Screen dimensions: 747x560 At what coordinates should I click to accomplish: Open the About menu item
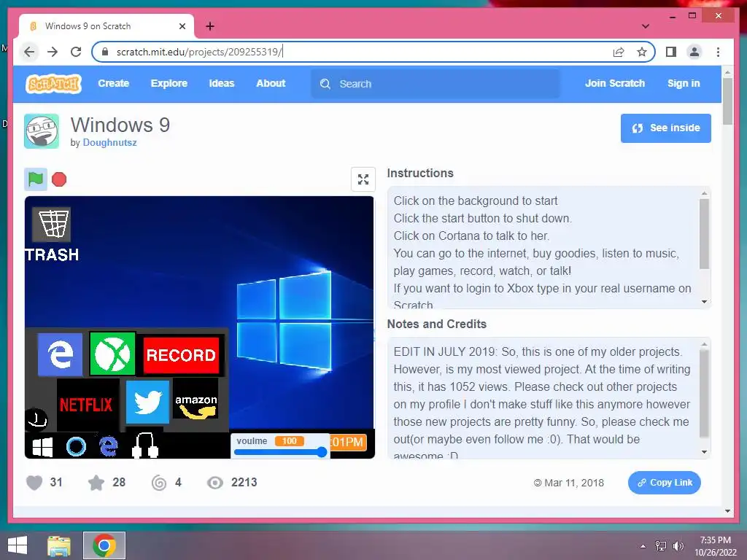pos(271,83)
